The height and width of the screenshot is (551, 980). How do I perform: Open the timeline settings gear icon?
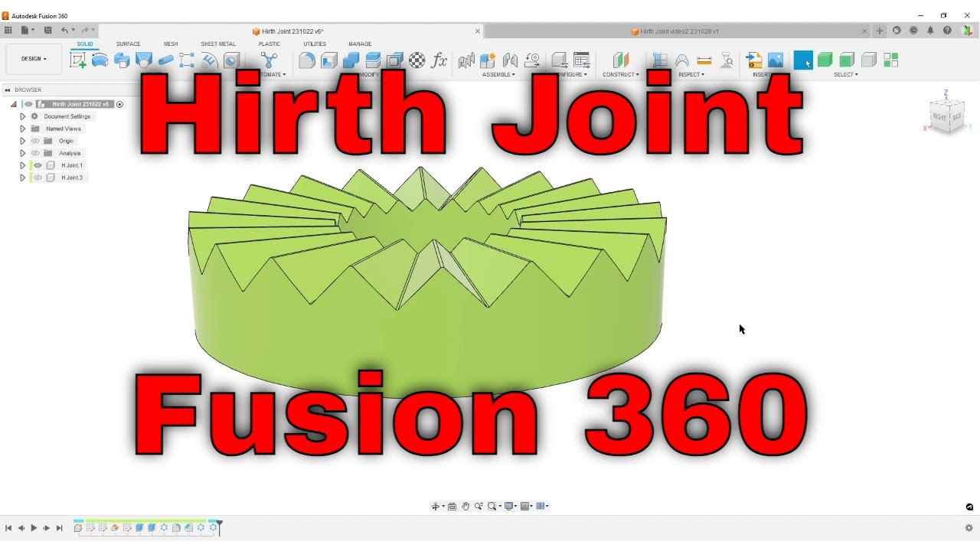[969, 528]
